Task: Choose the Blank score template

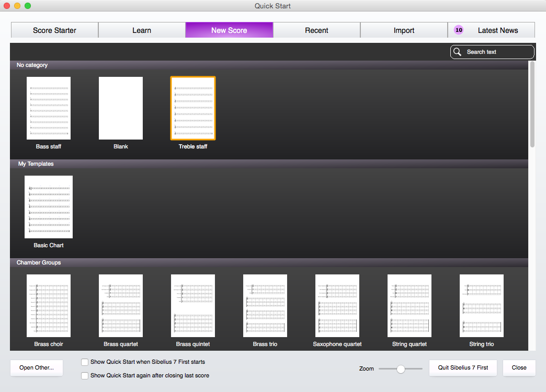Action: [x=121, y=108]
